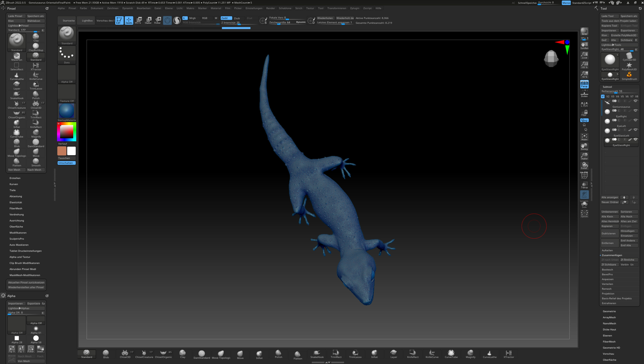Toggle visibility of Goniurosaurus subtool
This screenshot has width=644, height=364.
point(636,101)
